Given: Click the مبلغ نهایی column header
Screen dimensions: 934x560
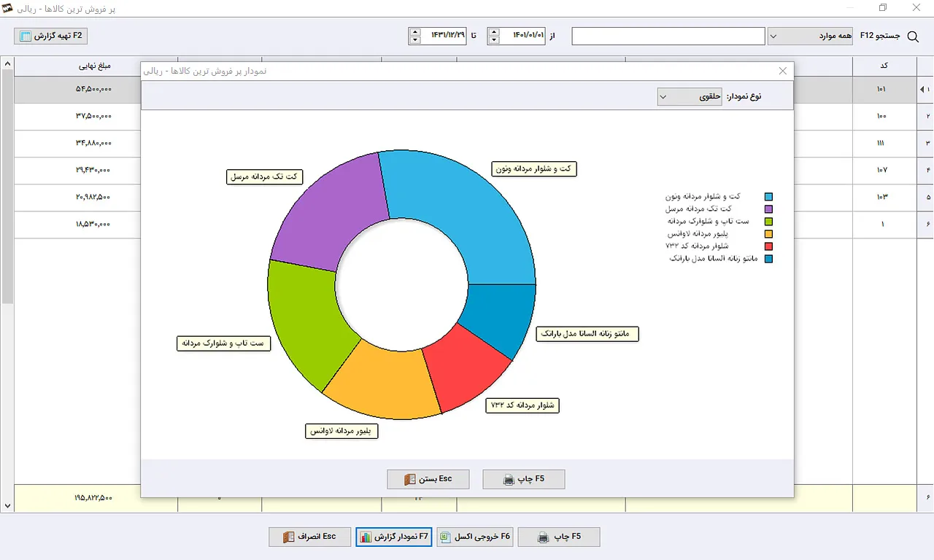Looking at the screenshot, I should tap(95, 66).
